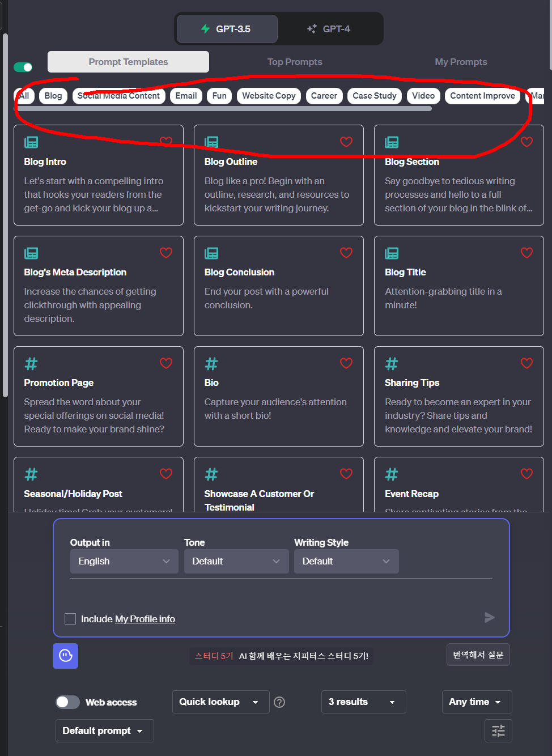
Task: Click the Blog Section newspaper icon
Action: pos(392,142)
